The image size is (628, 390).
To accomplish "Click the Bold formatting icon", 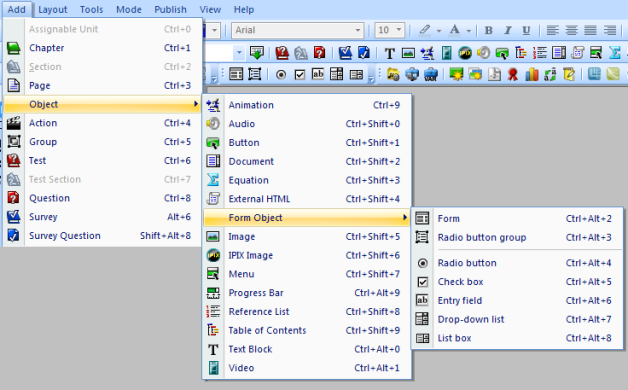I will click(489, 30).
